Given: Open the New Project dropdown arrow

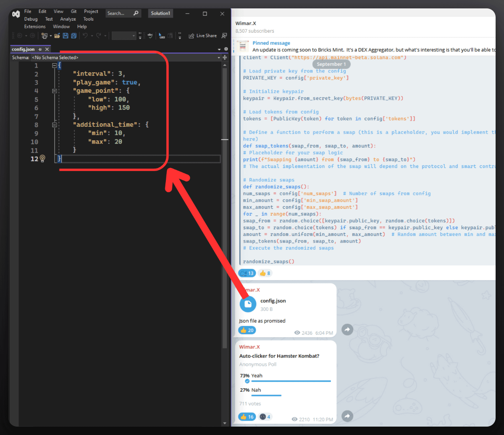Looking at the screenshot, I should click(51, 36).
